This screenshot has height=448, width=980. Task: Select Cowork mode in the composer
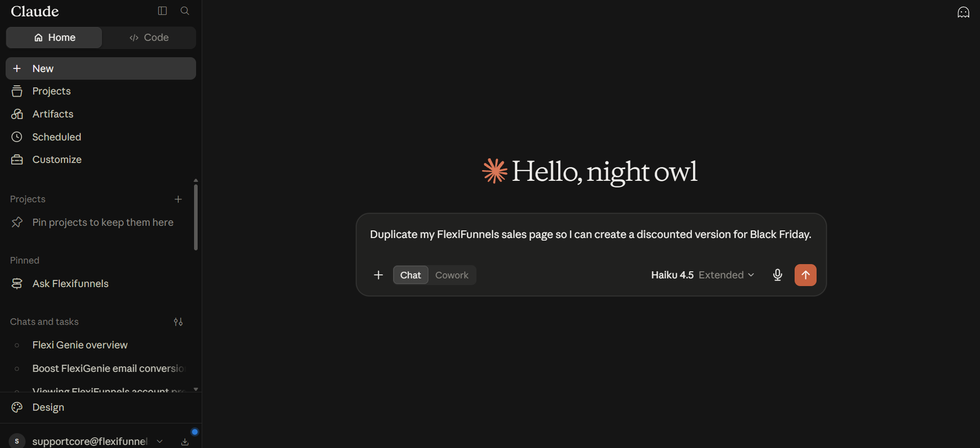click(452, 275)
